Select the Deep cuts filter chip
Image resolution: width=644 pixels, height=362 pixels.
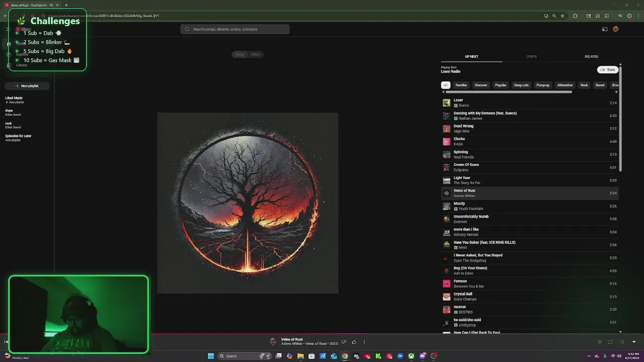coord(521,85)
